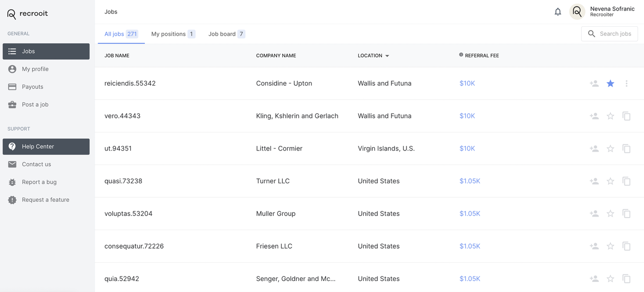Click the $10K referral fee for Littel - Cormier
Viewport: 644px width, 292px height.
click(467, 149)
